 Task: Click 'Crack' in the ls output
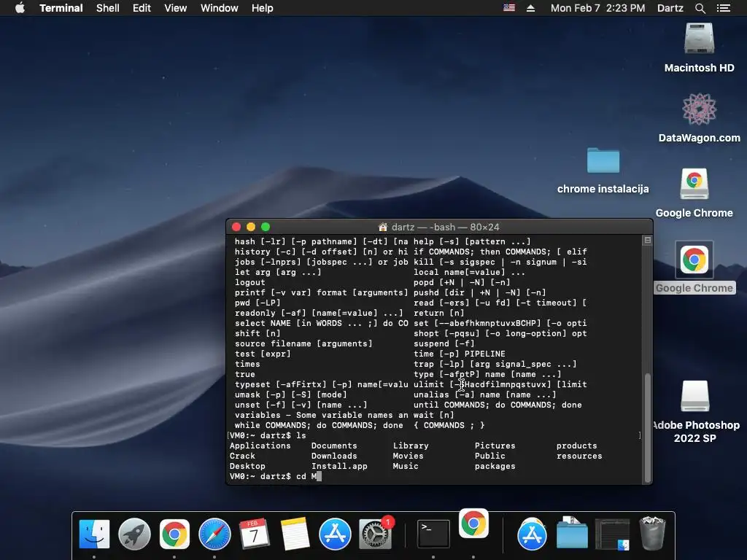(242, 456)
